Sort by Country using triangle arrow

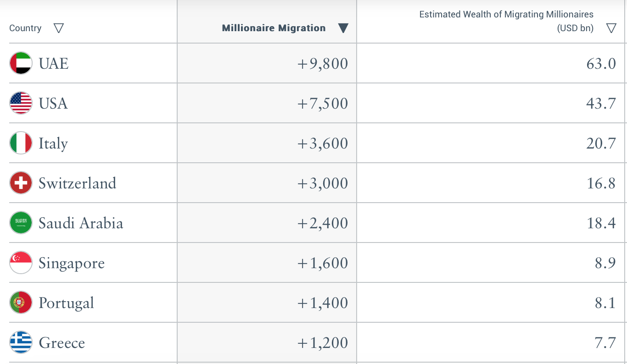(58, 28)
